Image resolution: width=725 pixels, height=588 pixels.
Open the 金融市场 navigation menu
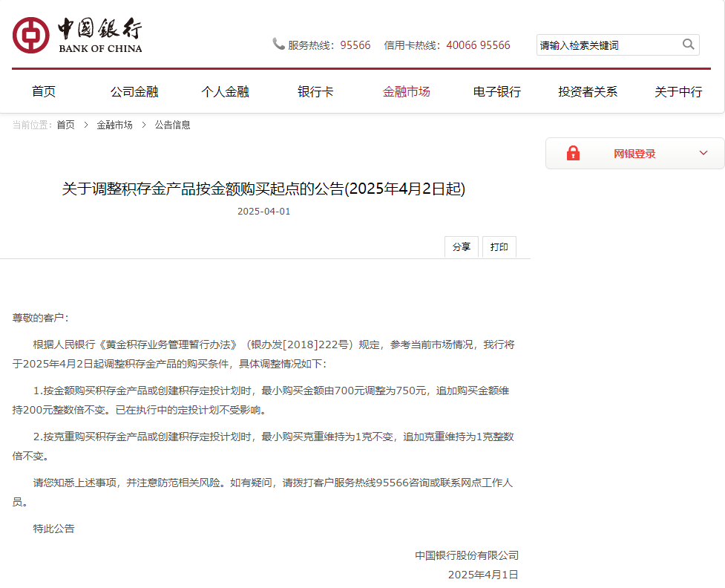point(406,91)
